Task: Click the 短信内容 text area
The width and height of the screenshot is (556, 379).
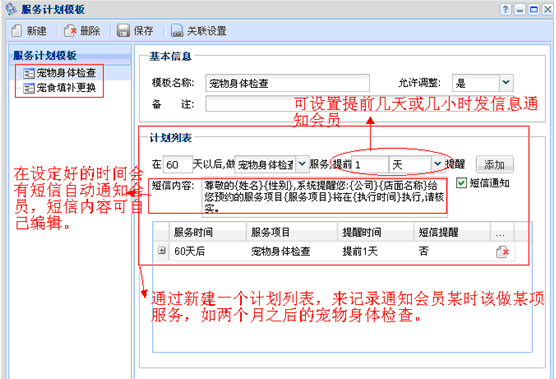Action: tap(324, 196)
